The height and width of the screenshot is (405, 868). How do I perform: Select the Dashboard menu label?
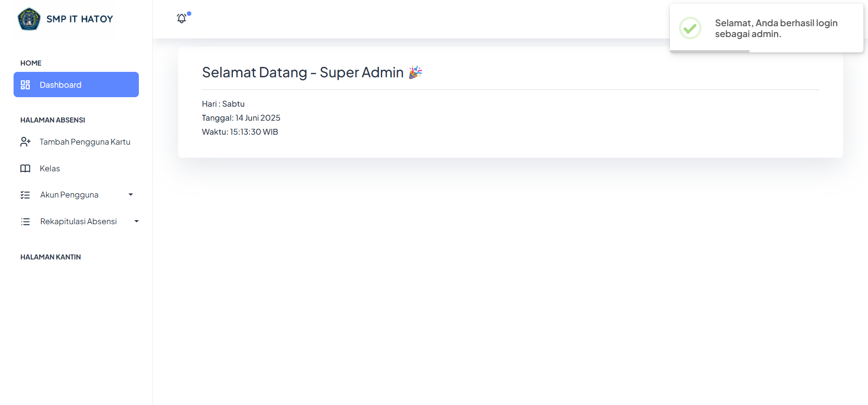pos(61,85)
